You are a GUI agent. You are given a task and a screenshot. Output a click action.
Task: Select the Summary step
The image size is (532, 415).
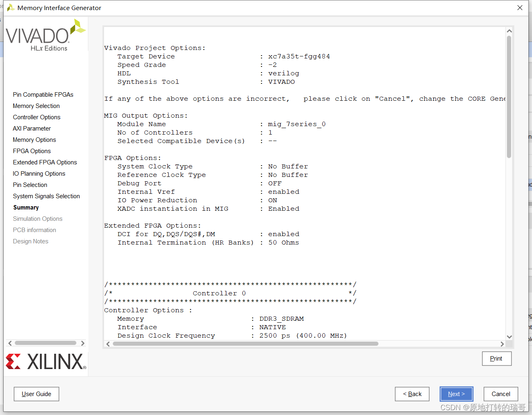[26, 207]
